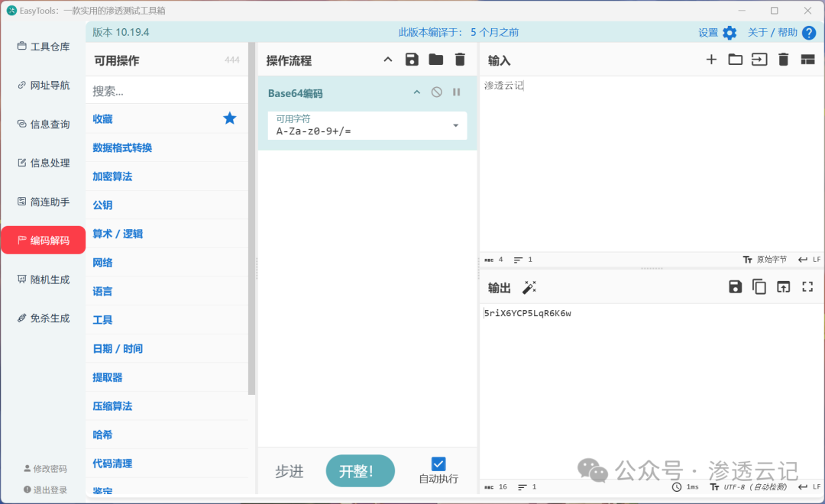Add a new input tab
This screenshot has width=825, height=504.
[x=711, y=60]
